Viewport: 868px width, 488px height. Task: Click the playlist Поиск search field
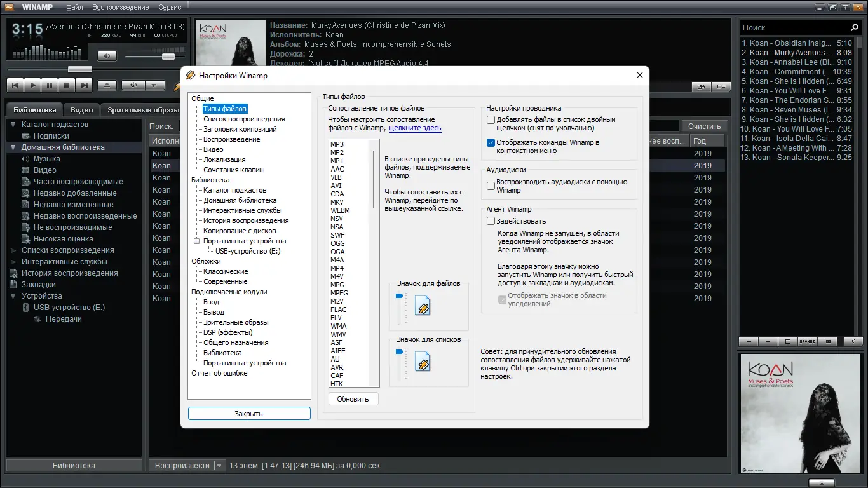point(794,28)
